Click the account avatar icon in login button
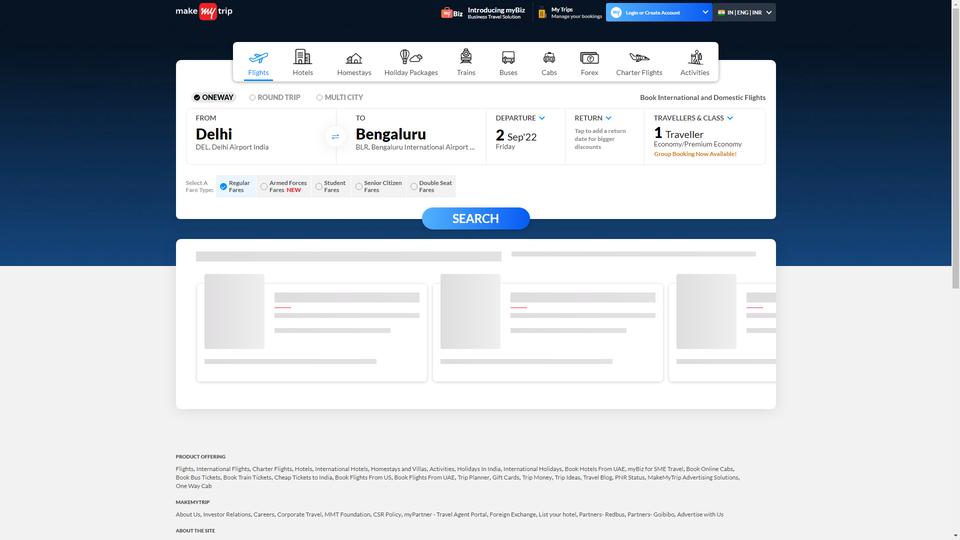Screen dimensions: 960x540 pos(616,12)
